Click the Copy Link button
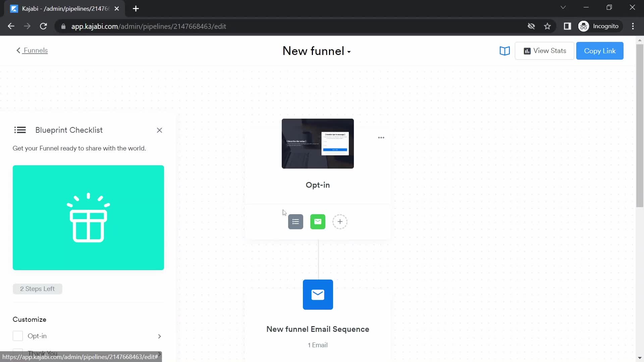Viewport: 644px width, 362px height. (600, 51)
